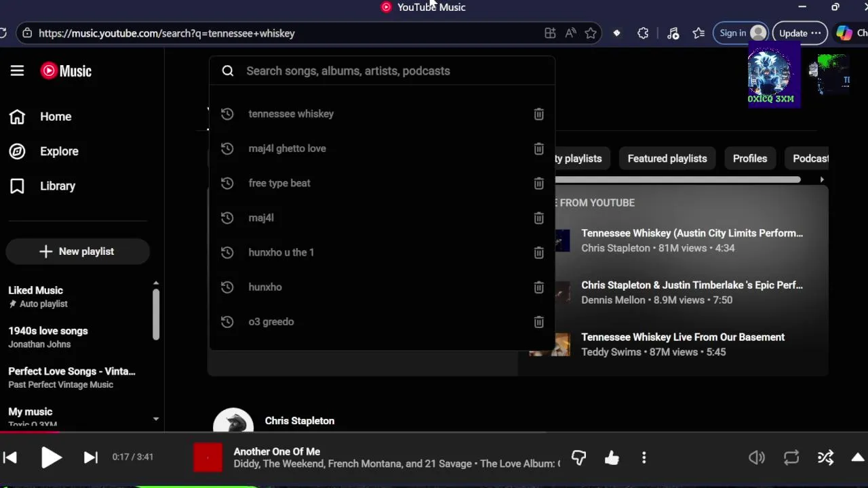This screenshot has width=868, height=488.
Task: Click the YouTube Music logo
Action: click(66, 70)
